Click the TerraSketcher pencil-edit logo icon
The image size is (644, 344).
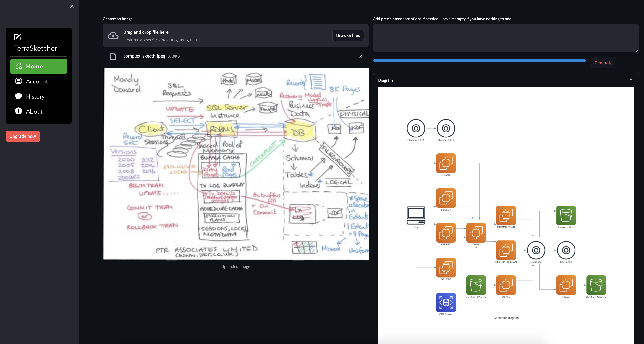point(17,37)
